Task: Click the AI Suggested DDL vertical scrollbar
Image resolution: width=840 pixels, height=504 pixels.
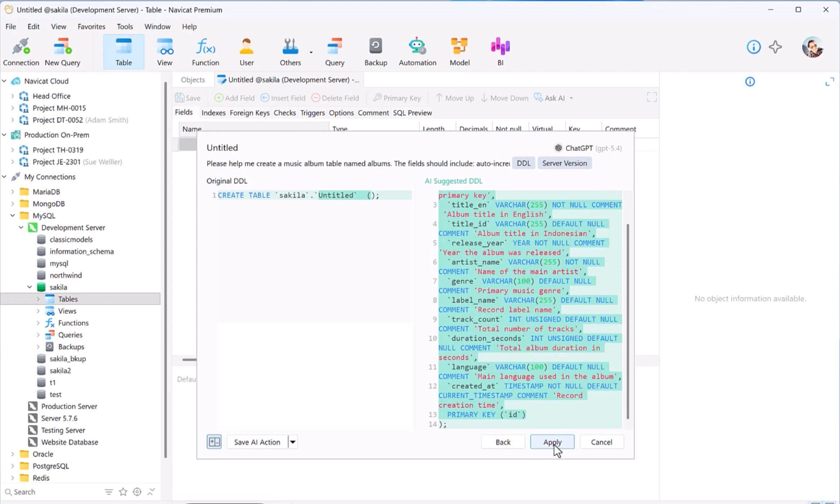Action: tap(628, 321)
